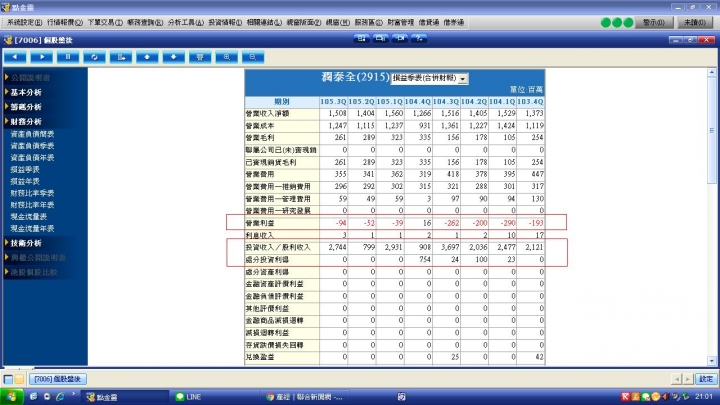720x405 pixels.
Task: Open the 分析工具 menu
Action: [186, 22]
